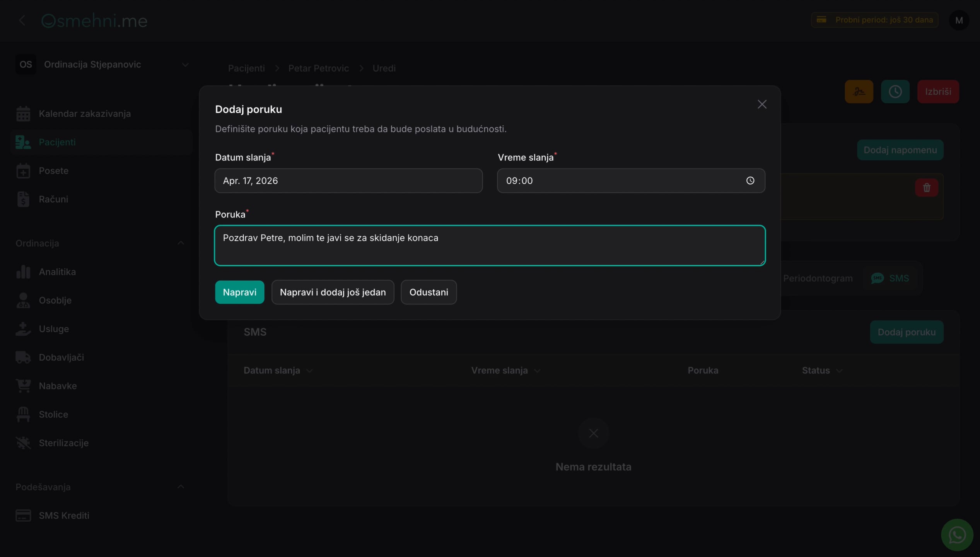The width and height of the screenshot is (980, 557).
Task: Collapse the Ordinacija sidebar section
Action: [x=181, y=243]
